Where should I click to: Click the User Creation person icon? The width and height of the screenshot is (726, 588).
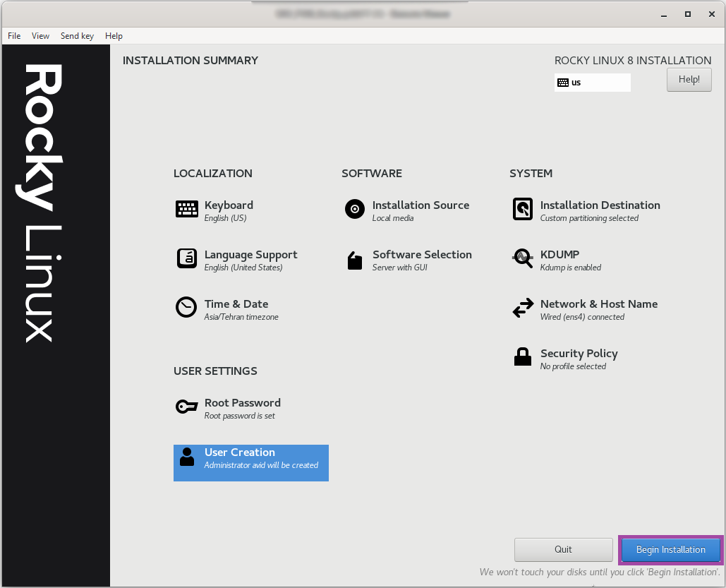187,457
